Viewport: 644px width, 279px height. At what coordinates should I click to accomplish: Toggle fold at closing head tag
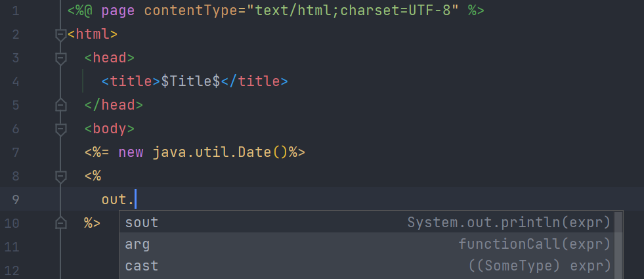[x=61, y=105]
